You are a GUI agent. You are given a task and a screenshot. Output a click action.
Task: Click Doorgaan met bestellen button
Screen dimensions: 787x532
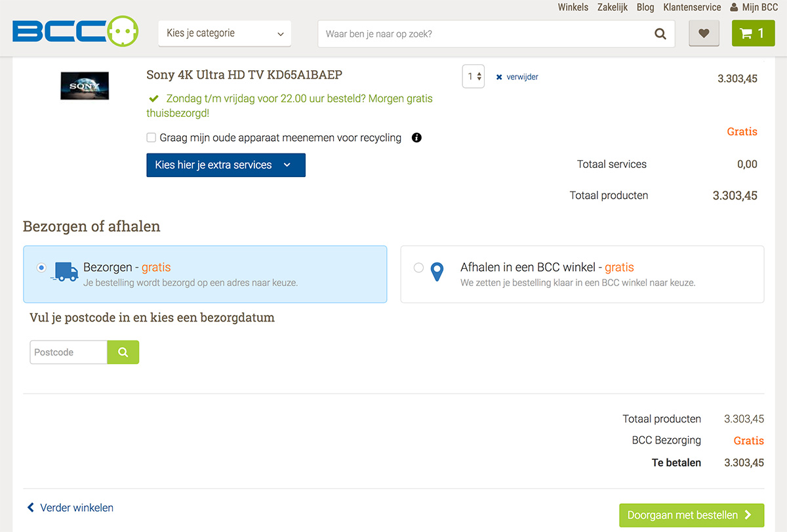click(x=692, y=516)
